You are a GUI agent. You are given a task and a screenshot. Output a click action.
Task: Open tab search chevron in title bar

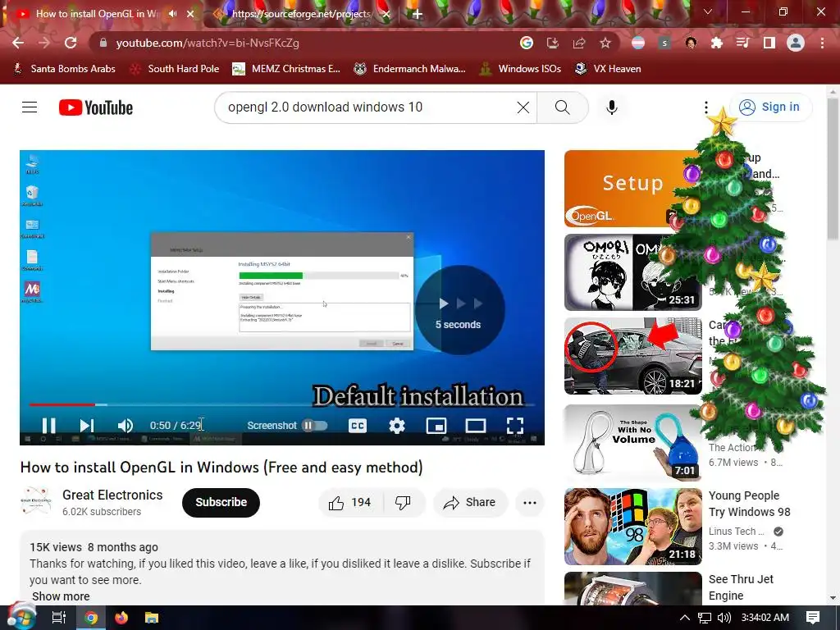[708, 11]
